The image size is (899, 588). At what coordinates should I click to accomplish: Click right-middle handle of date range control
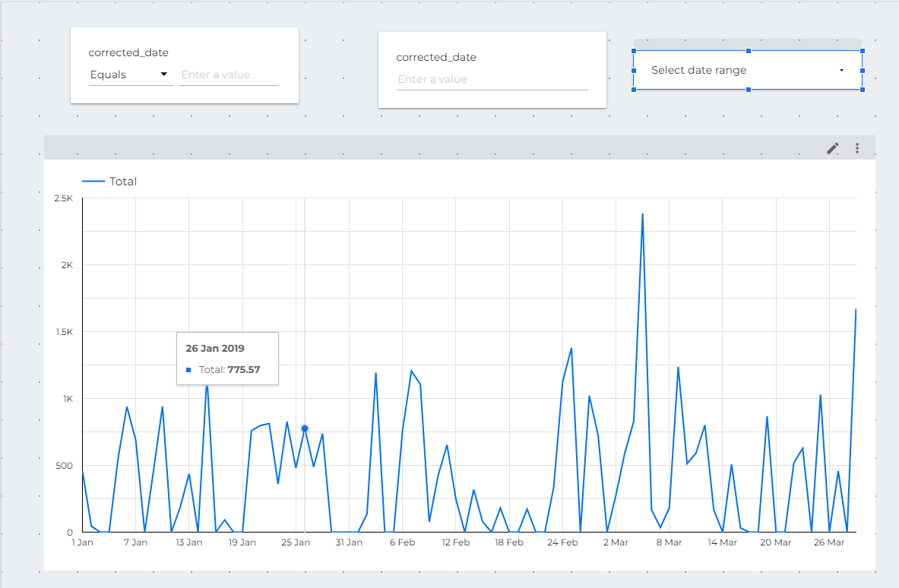coord(863,71)
